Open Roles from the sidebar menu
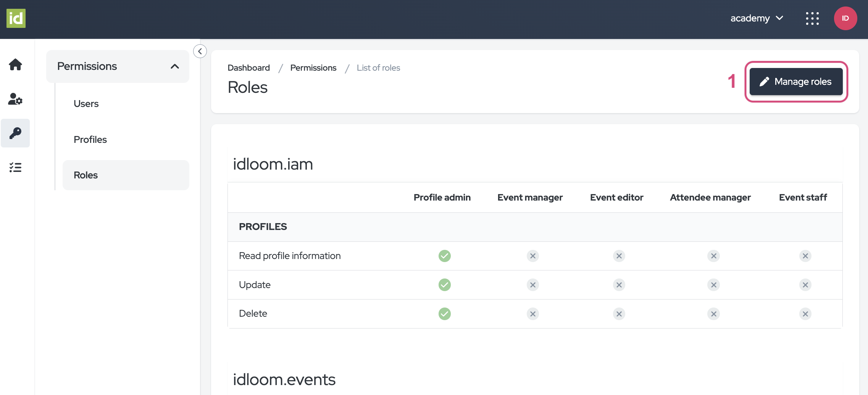The width and height of the screenshot is (868, 395). [x=86, y=175]
